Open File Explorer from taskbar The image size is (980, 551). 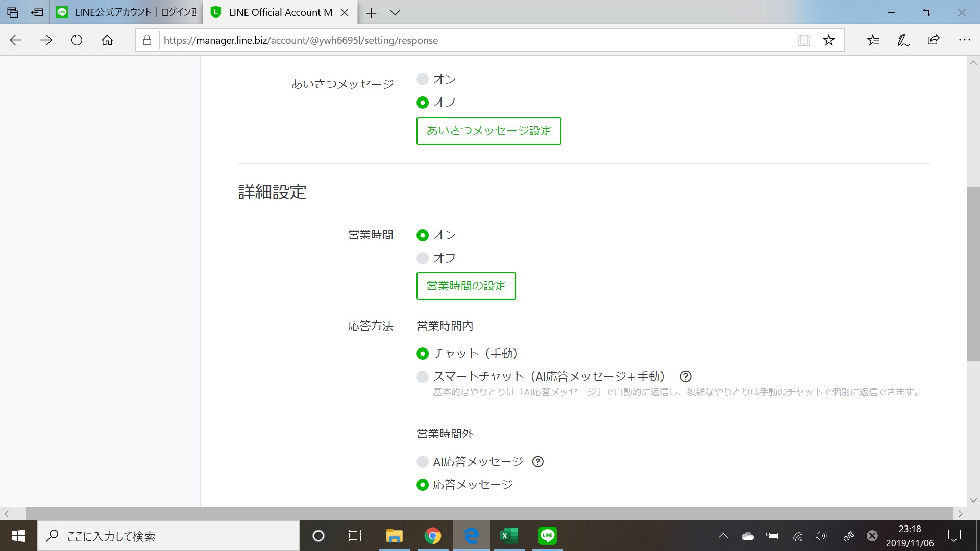pos(394,536)
